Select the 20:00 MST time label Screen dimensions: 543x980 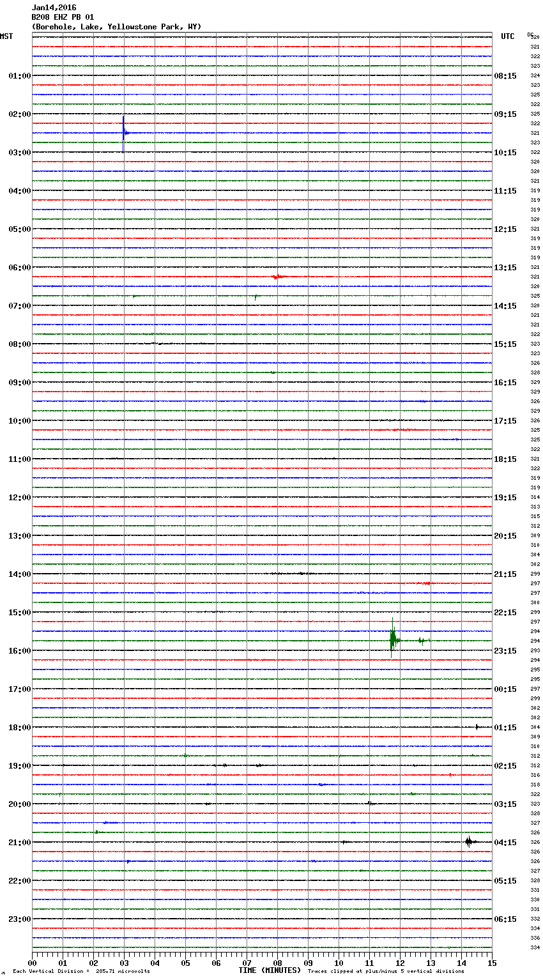pos(20,804)
